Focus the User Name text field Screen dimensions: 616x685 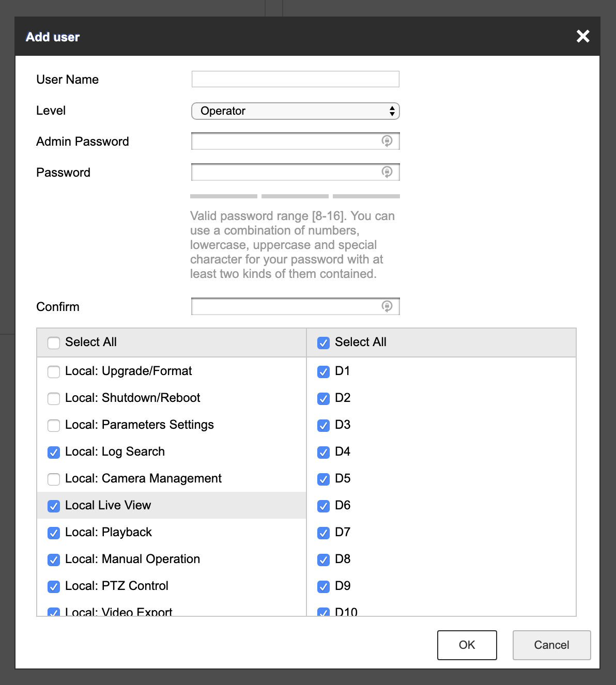(295, 79)
